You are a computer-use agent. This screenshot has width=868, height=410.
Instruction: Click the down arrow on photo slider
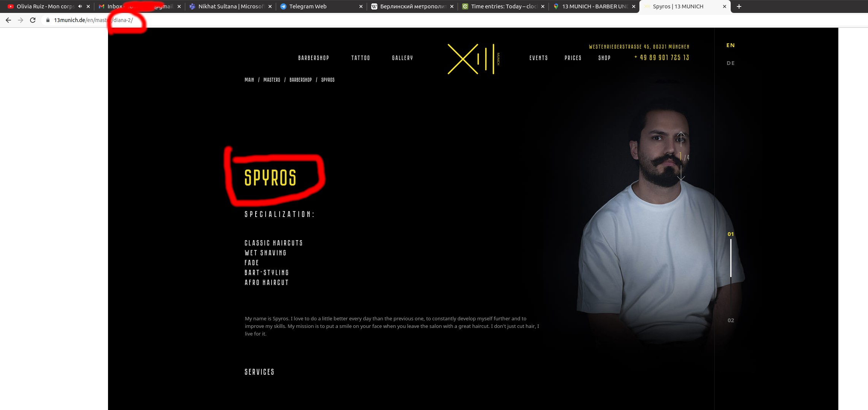pos(681,173)
